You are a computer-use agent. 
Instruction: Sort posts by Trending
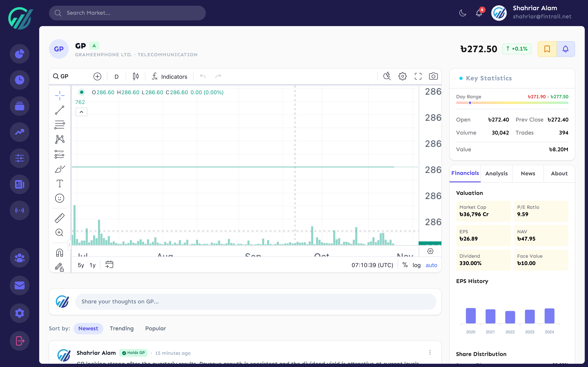(122, 328)
